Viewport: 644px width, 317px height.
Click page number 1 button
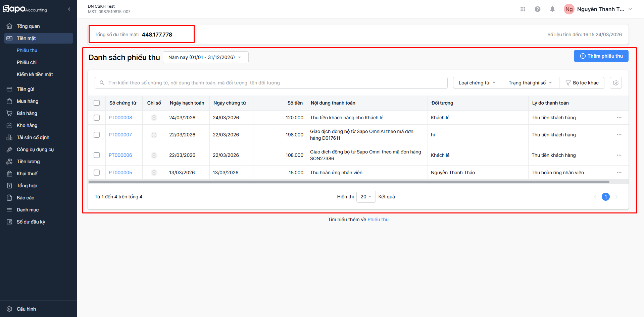(x=606, y=197)
